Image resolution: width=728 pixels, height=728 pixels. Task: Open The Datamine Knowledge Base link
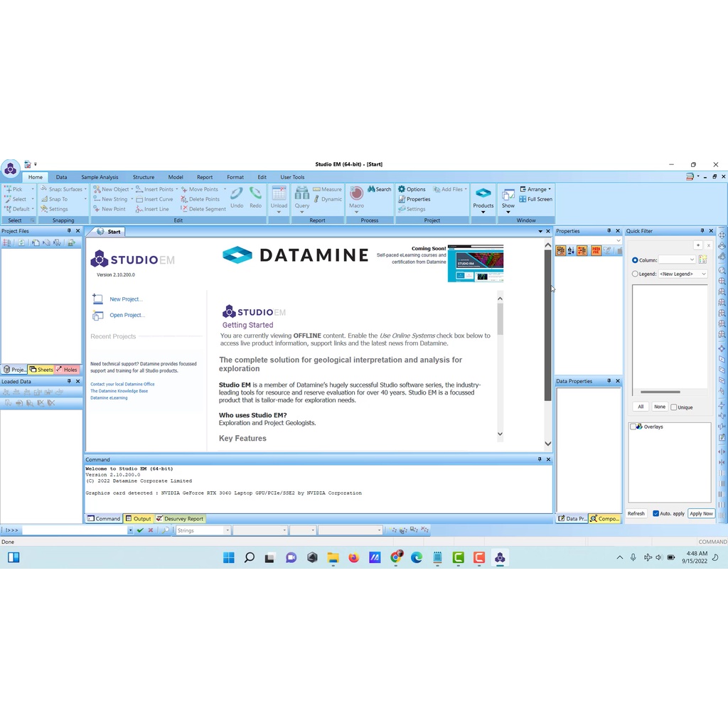tap(119, 391)
